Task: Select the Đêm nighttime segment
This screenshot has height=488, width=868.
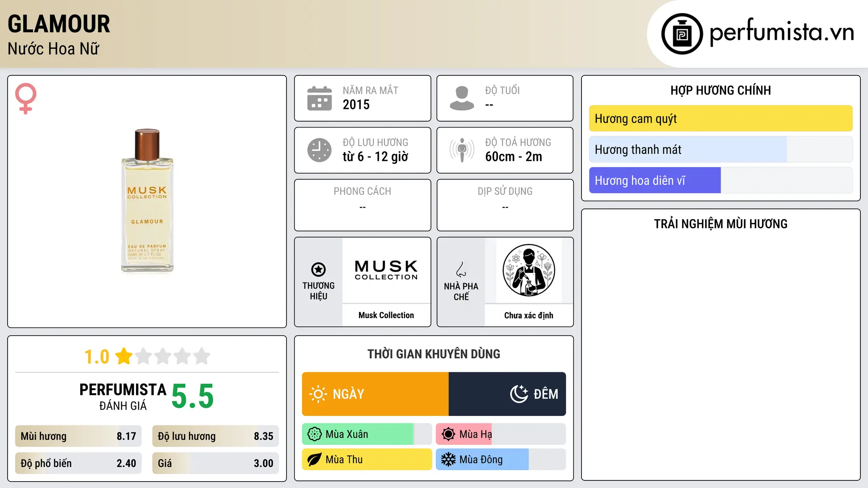Action: pos(507,394)
